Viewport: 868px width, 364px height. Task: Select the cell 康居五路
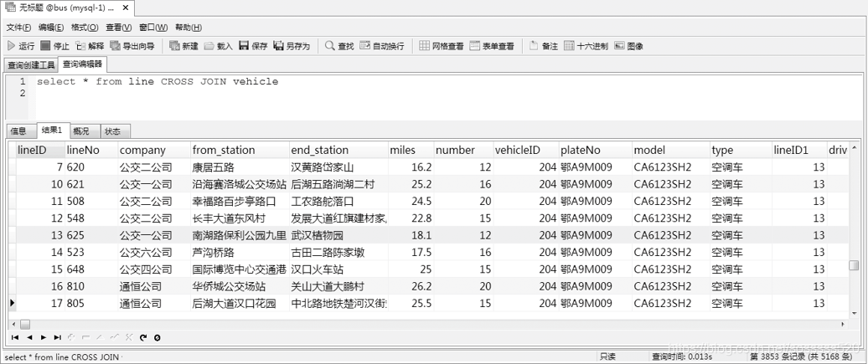coord(240,167)
